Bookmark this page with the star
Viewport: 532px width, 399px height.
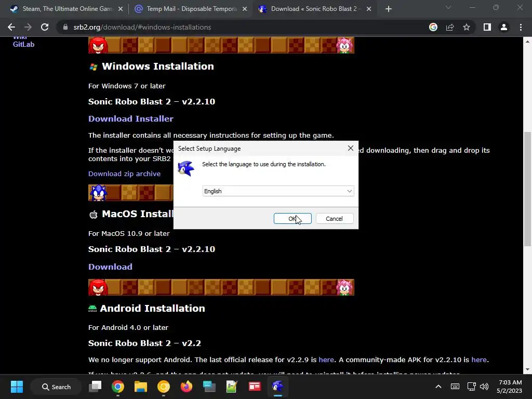pos(467,27)
